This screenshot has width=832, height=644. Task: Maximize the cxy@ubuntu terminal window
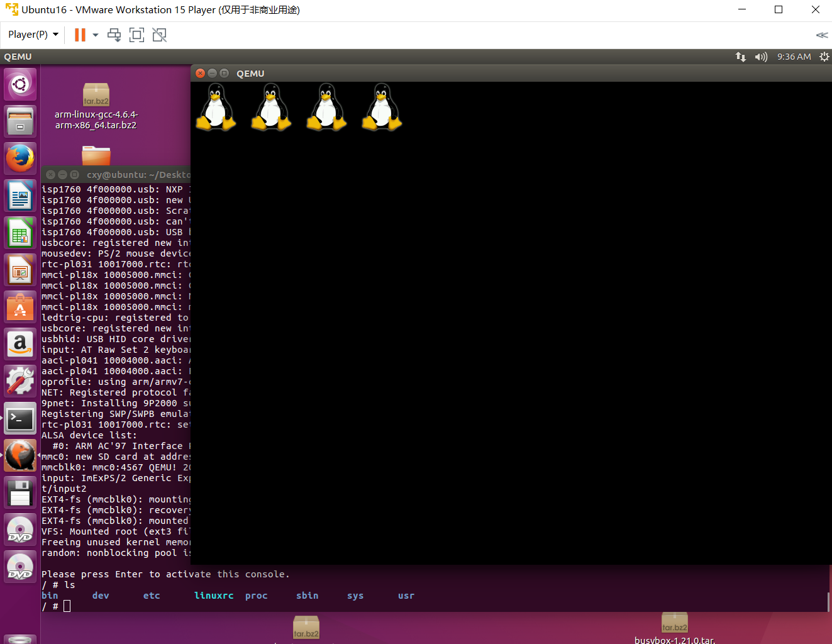[74, 174]
